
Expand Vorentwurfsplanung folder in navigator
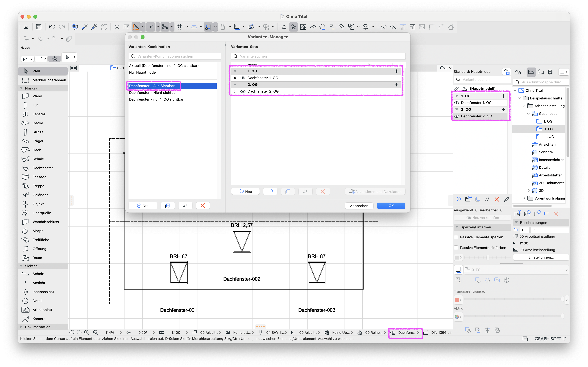point(524,198)
